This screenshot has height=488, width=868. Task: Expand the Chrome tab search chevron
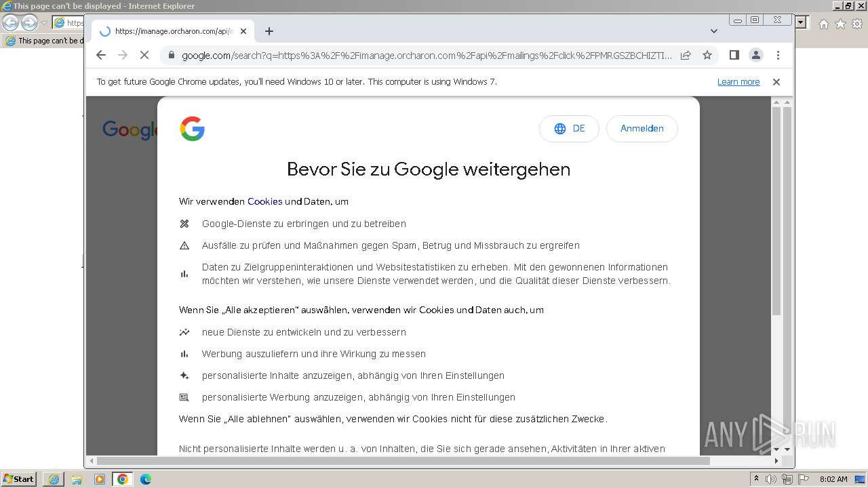(714, 31)
